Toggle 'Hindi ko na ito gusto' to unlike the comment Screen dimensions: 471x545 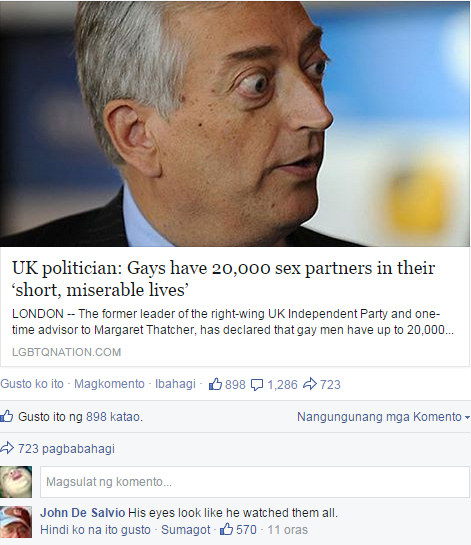click(95, 530)
